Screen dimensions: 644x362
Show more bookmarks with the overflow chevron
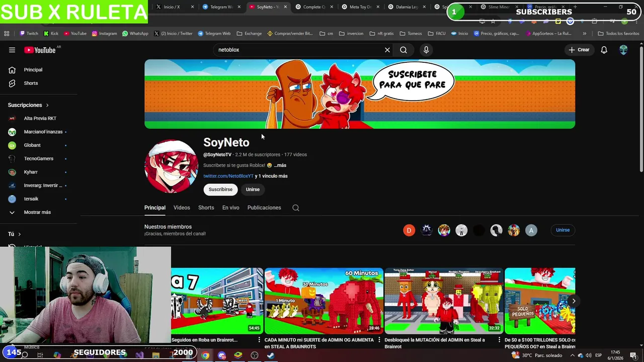click(x=584, y=33)
